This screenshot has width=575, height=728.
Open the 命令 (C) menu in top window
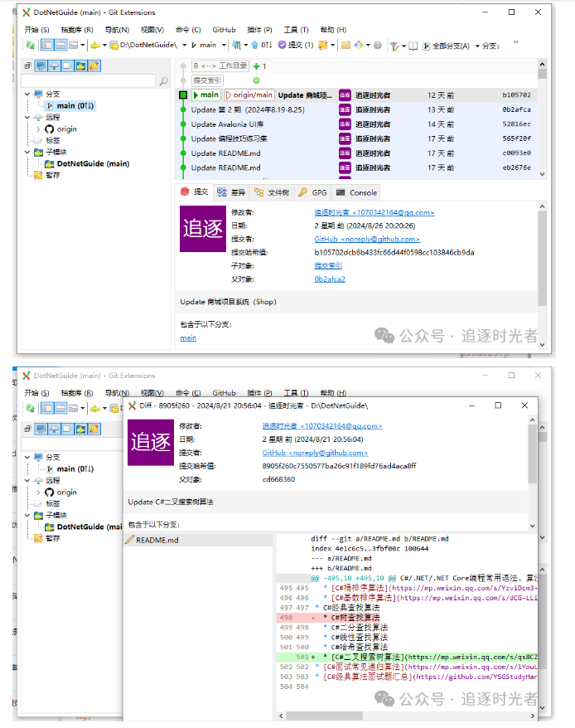(x=188, y=30)
